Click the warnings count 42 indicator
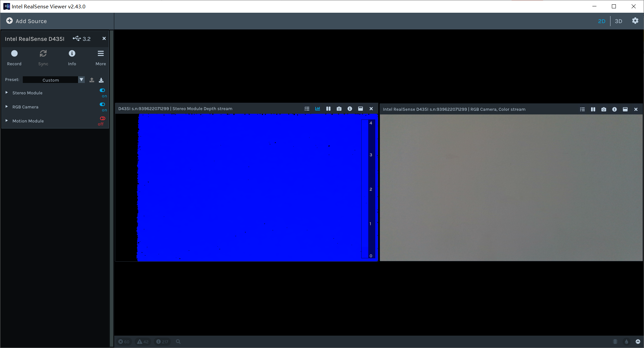 click(143, 342)
